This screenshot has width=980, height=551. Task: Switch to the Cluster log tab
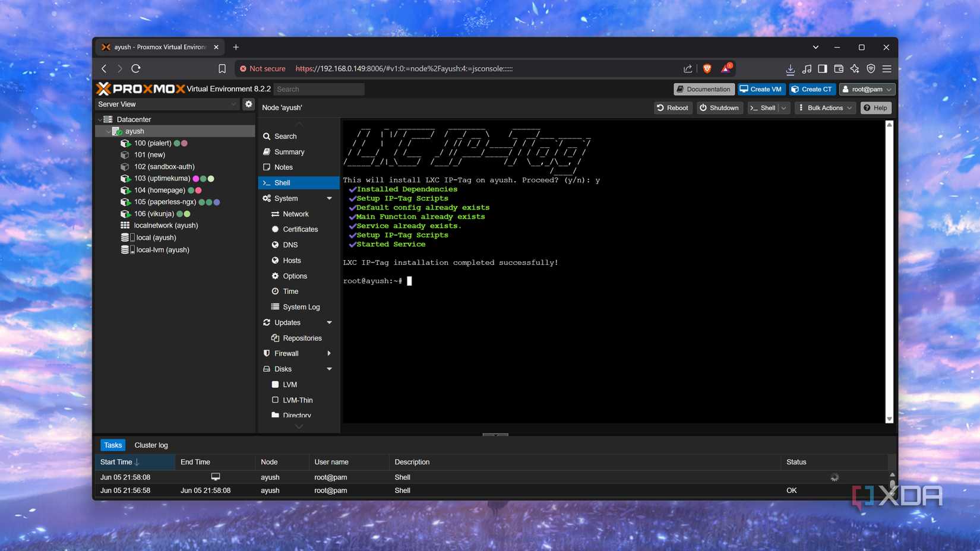(151, 445)
